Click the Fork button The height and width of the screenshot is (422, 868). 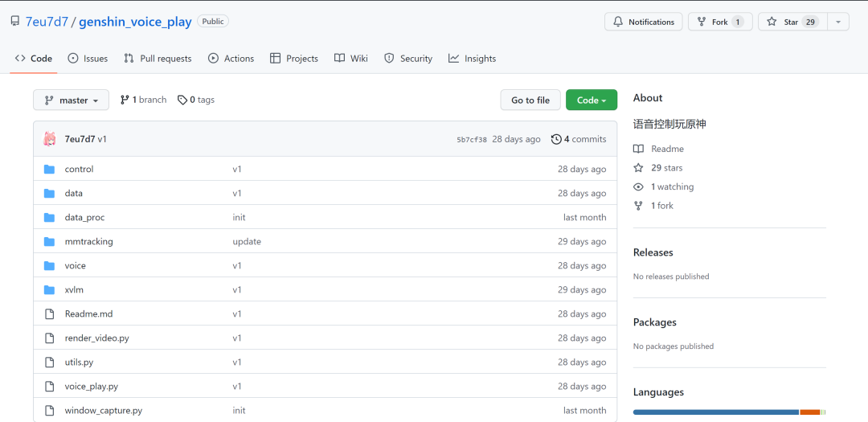click(720, 23)
